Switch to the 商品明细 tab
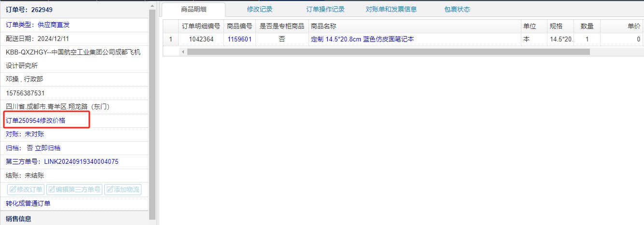The width and height of the screenshot is (644, 225). click(193, 9)
